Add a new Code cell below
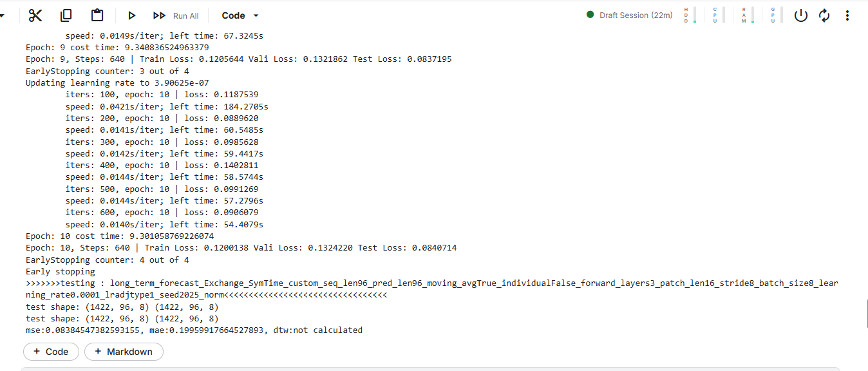 [x=51, y=352]
